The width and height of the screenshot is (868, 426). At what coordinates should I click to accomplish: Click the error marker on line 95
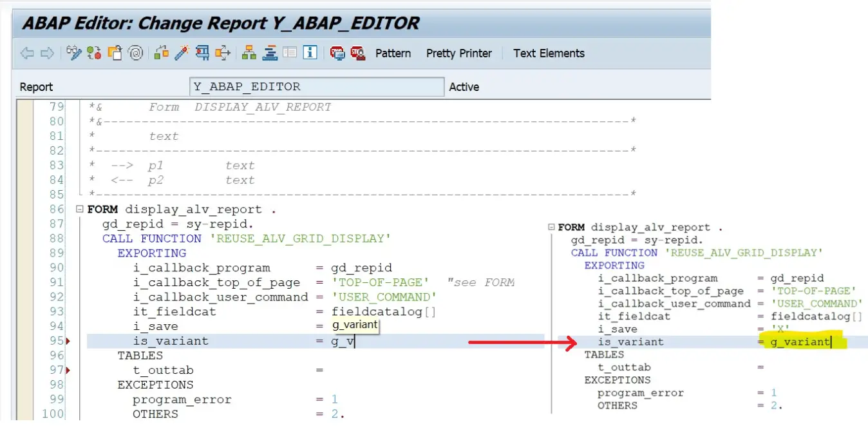pyautogui.click(x=68, y=341)
